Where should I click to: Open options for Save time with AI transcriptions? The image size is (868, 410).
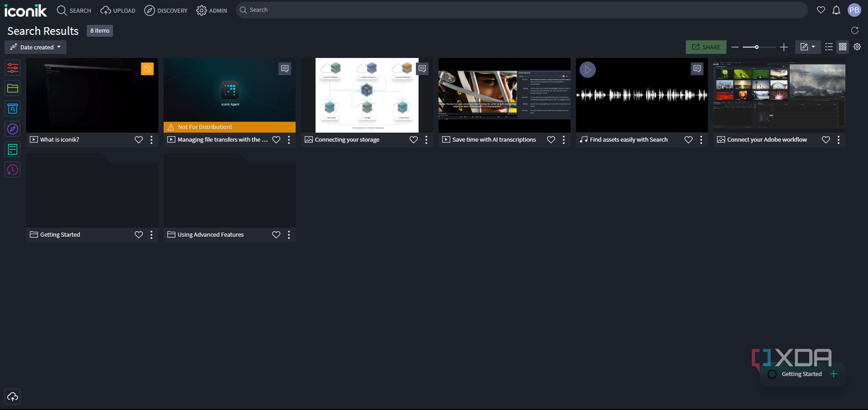(x=564, y=140)
